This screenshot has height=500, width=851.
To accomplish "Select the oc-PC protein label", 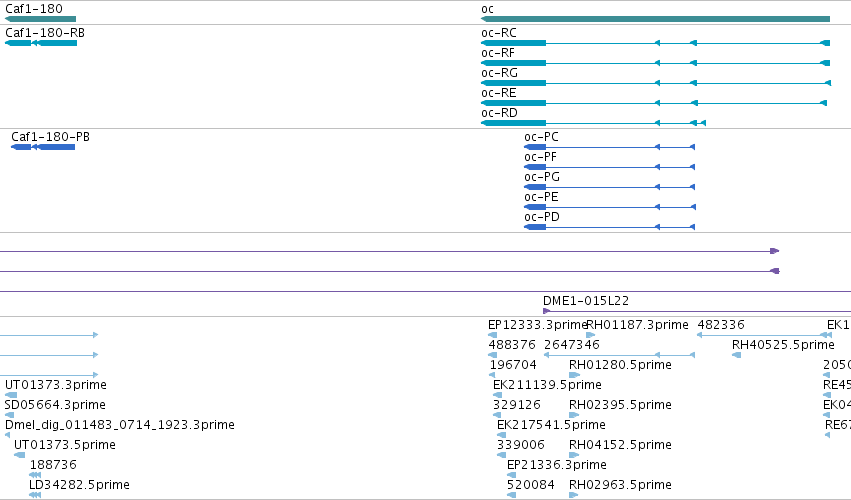I will (541, 137).
